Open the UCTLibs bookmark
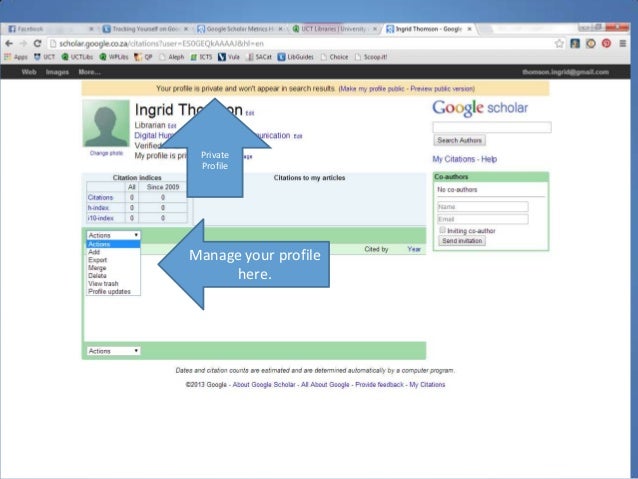This screenshot has height=479, width=638. (x=77, y=57)
